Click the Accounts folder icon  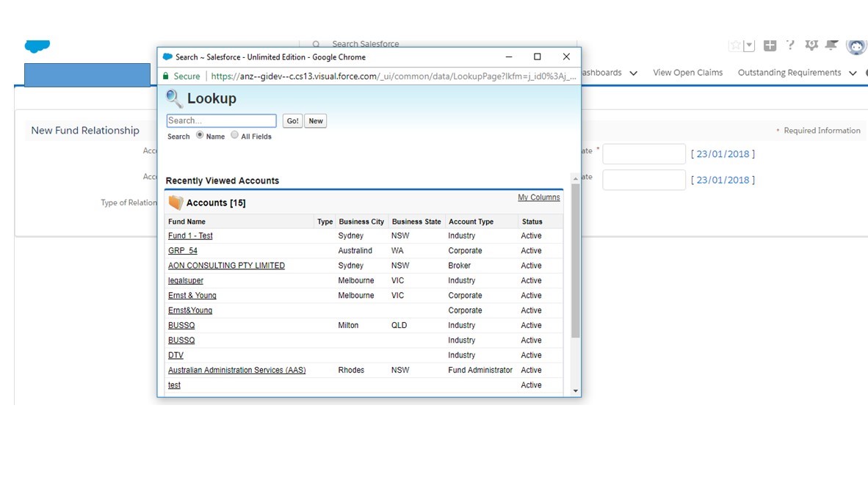click(176, 203)
